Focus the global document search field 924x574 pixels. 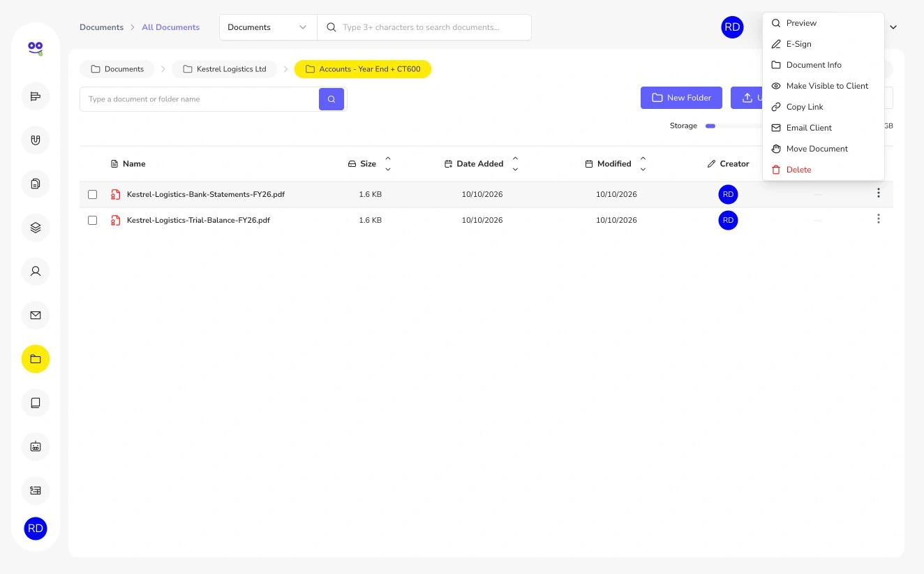pyautogui.click(x=424, y=27)
